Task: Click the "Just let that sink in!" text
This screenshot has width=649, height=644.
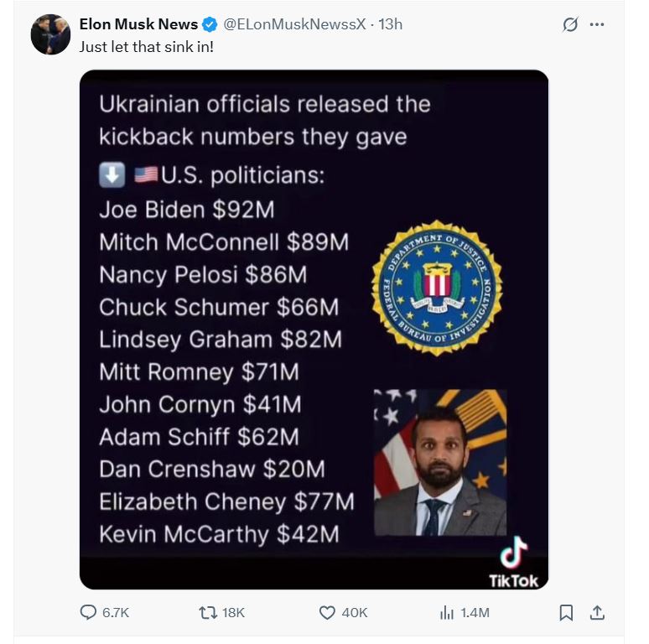Action: 147,46
